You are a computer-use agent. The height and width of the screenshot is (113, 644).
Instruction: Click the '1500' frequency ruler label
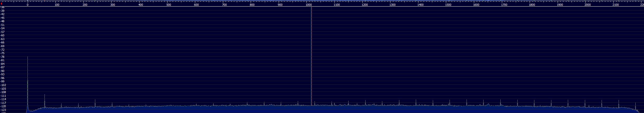[x=448, y=5]
